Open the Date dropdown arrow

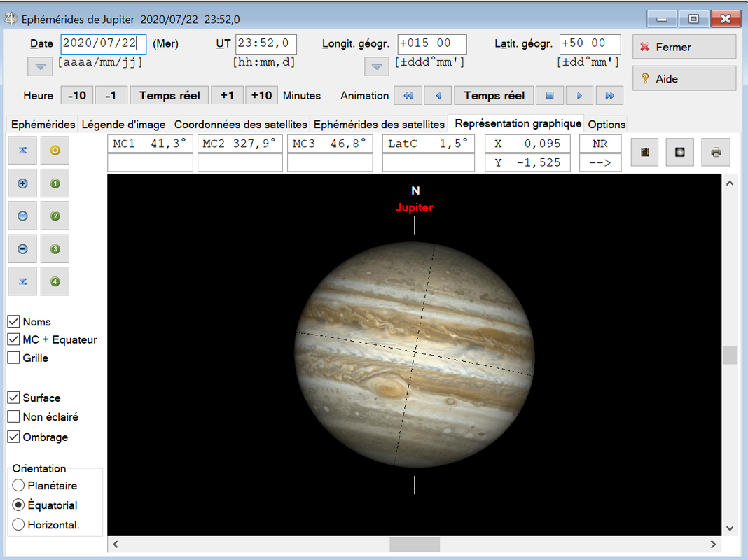click(x=40, y=66)
